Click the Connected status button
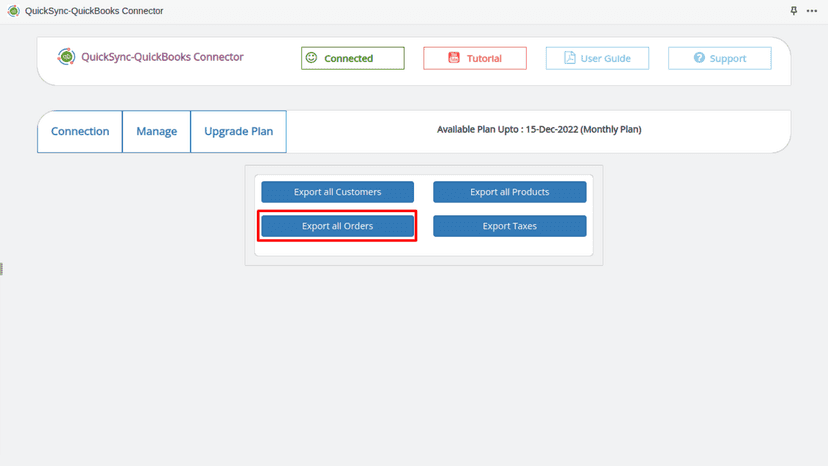The height and width of the screenshot is (466, 828). pyautogui.click(x=353, y=58)
